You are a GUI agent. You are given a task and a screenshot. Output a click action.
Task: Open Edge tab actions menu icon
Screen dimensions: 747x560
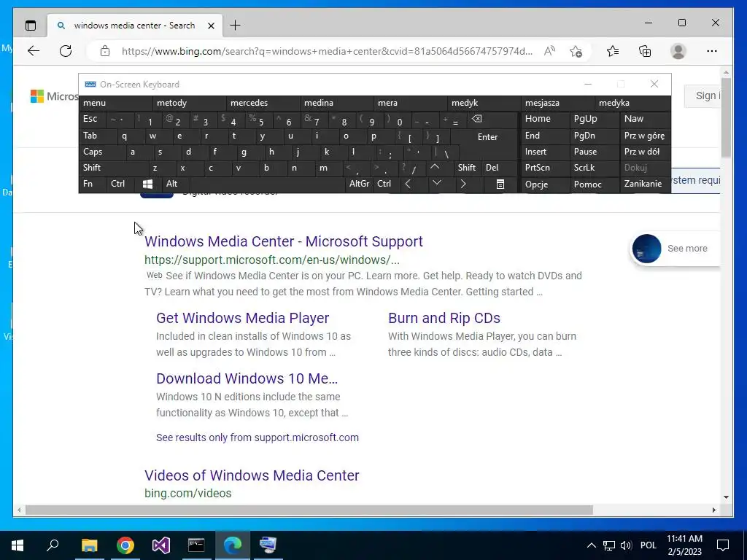(x=31, y=26)
